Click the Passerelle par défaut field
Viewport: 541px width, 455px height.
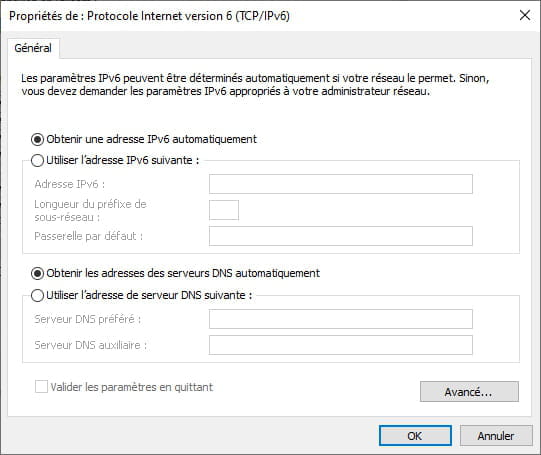click(x=341, y=236)
